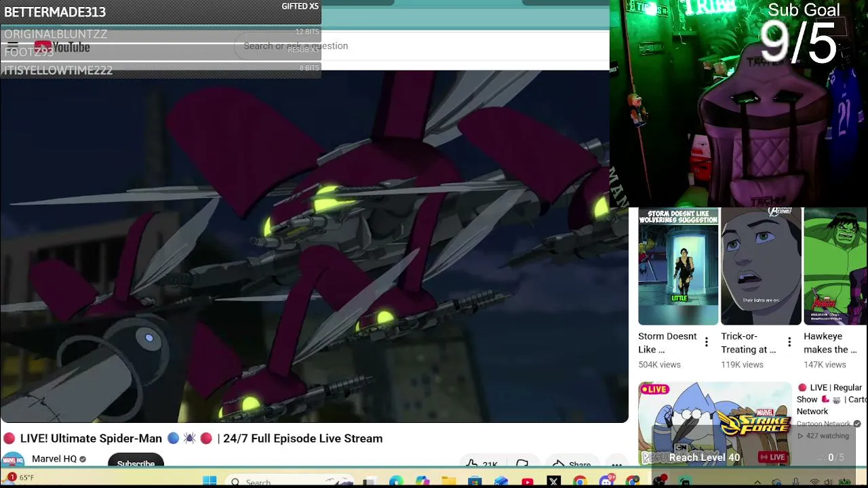
Task: Share the Ultimate Spider-Man live stream
Action: (572, 464)
